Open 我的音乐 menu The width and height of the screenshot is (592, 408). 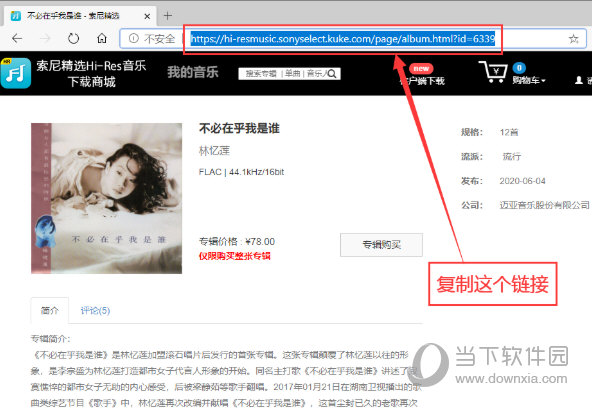pyautogui.click(x=193, y=72)
